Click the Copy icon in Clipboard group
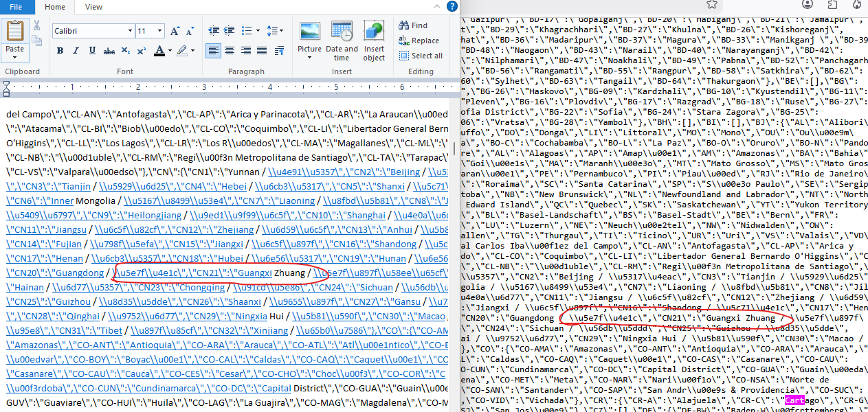 click(36, 42)
